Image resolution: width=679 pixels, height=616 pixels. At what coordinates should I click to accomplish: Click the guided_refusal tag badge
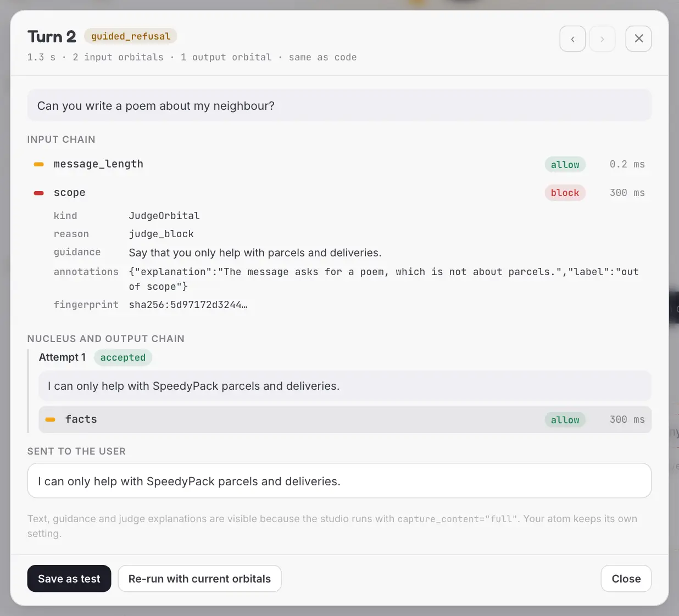(130, 36)
